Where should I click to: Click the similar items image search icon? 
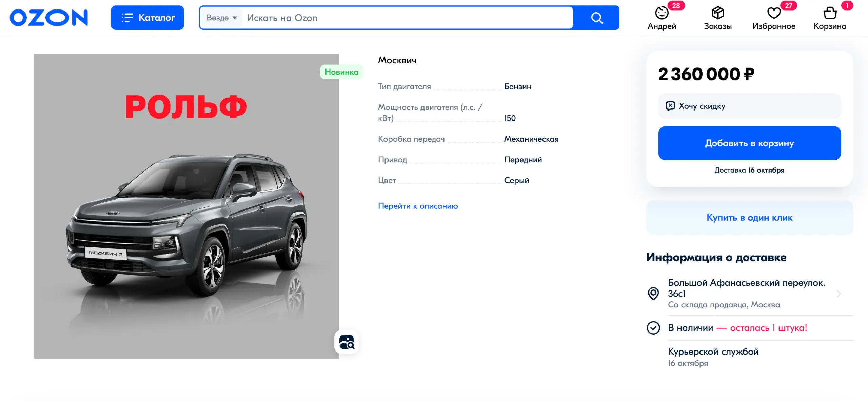[x=347, y=342]
